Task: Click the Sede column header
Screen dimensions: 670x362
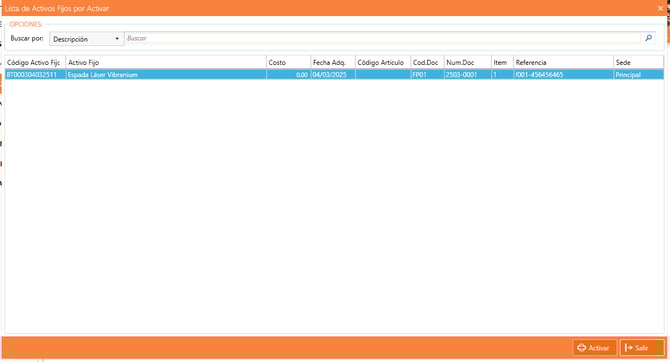Action: coord(638,62)
